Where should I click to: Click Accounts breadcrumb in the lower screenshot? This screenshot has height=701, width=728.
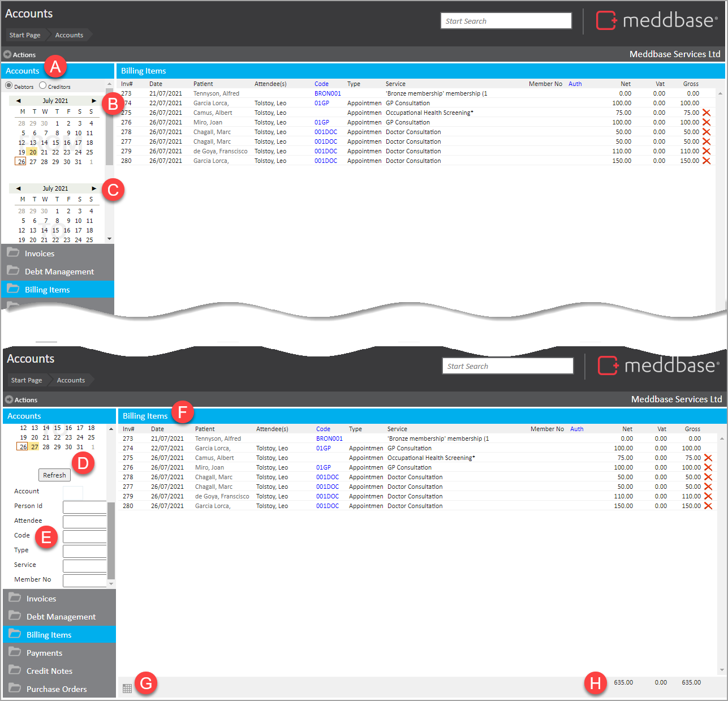[71, 380]
